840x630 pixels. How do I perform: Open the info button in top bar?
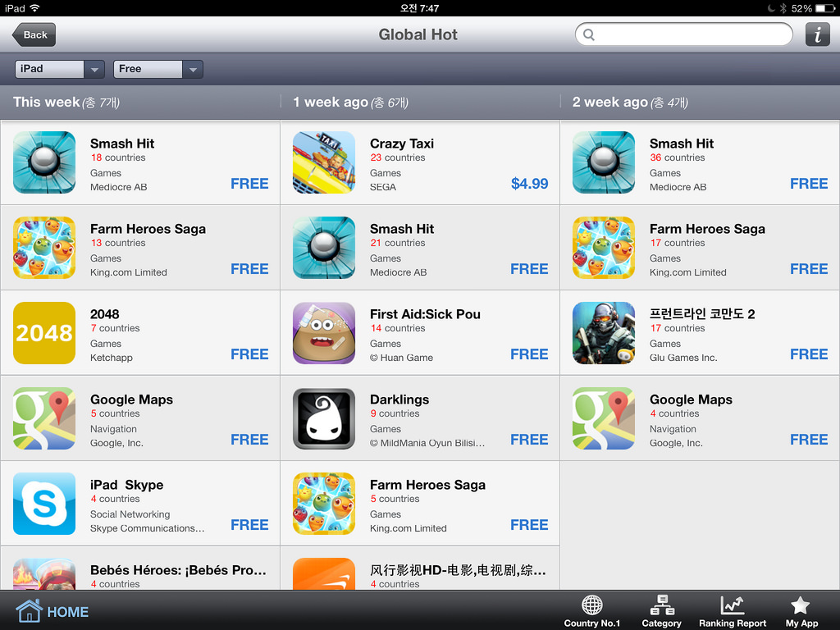pos(818,34)
